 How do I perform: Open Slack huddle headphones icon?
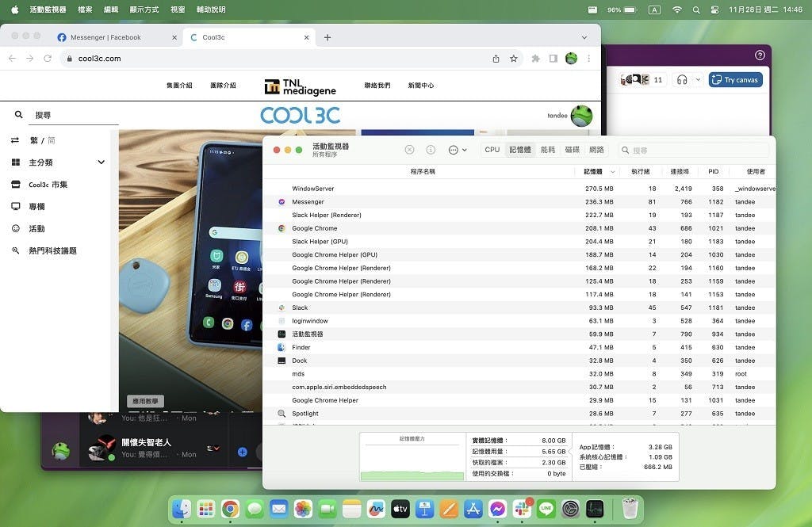[681, 80]
